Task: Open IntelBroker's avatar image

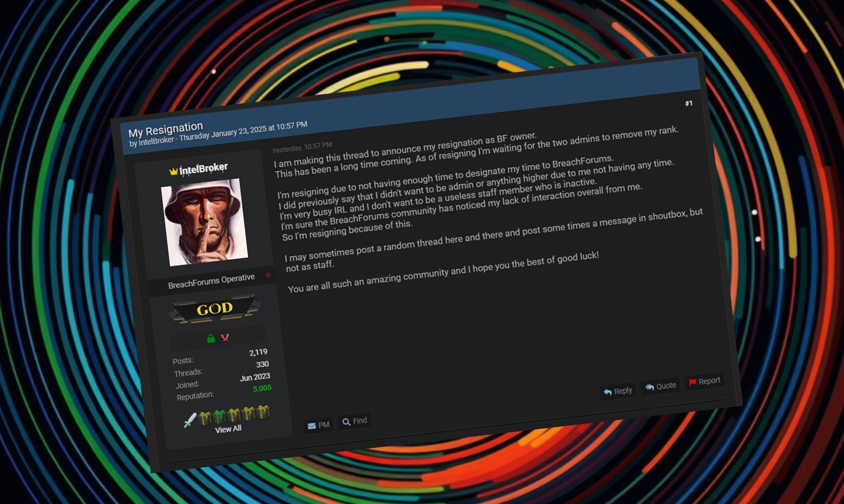Action: (204, 222)
